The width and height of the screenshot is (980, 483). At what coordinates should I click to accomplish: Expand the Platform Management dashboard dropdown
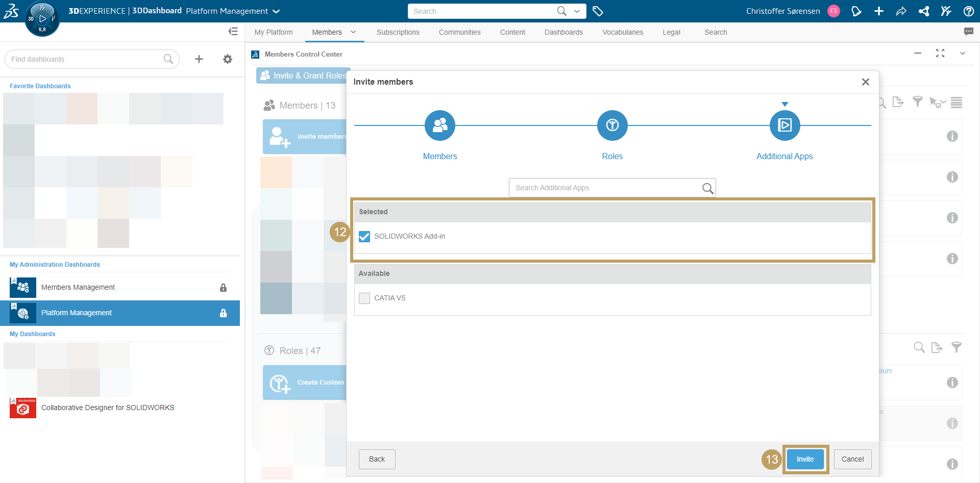[276, 11]
